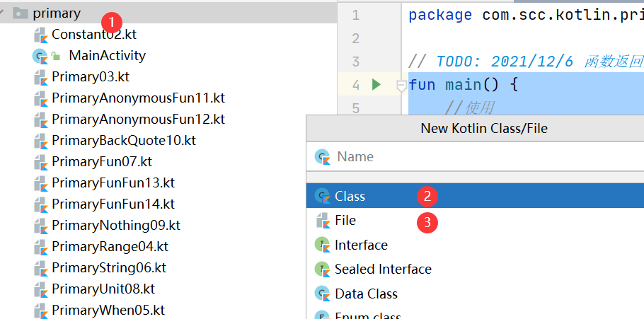Open Constant02.kt file
The image size is (644, 319).
[93, 35]
